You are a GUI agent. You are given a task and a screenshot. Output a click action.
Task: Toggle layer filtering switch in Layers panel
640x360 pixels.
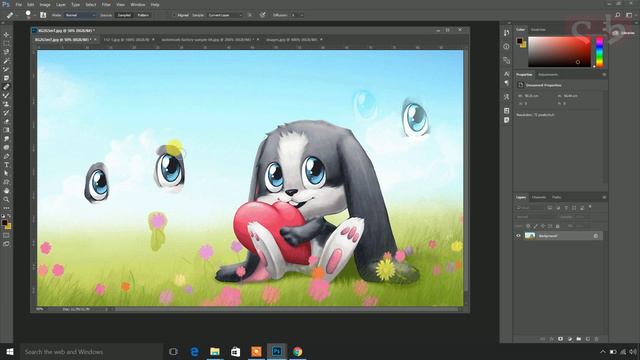pos(590,207)
